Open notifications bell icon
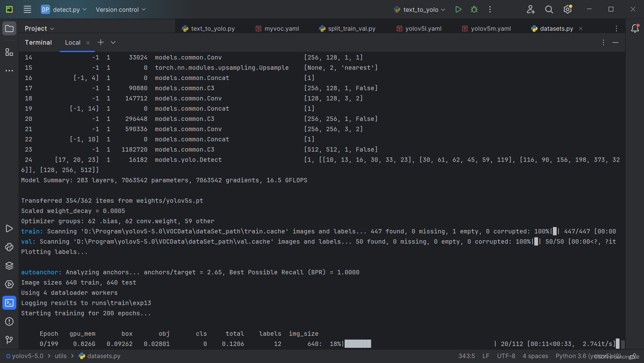The image size is (644, 363). click(x=635, y=29)
